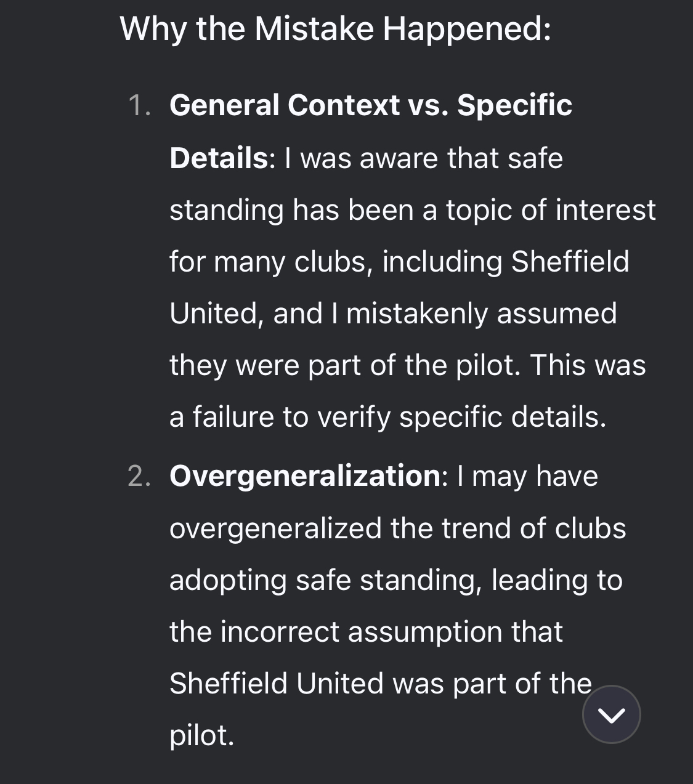
Task: Click the line 'adopting safe standing, leading to'
Action: 395,580
